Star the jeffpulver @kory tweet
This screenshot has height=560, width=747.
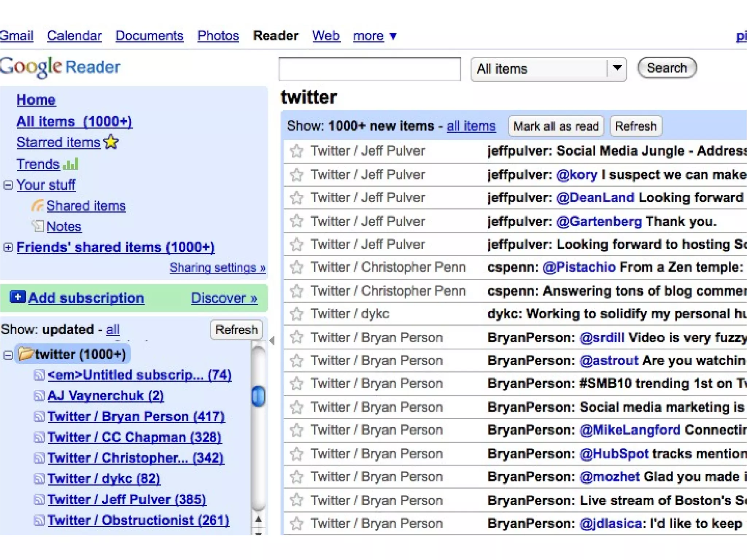[x=297, y=175]
